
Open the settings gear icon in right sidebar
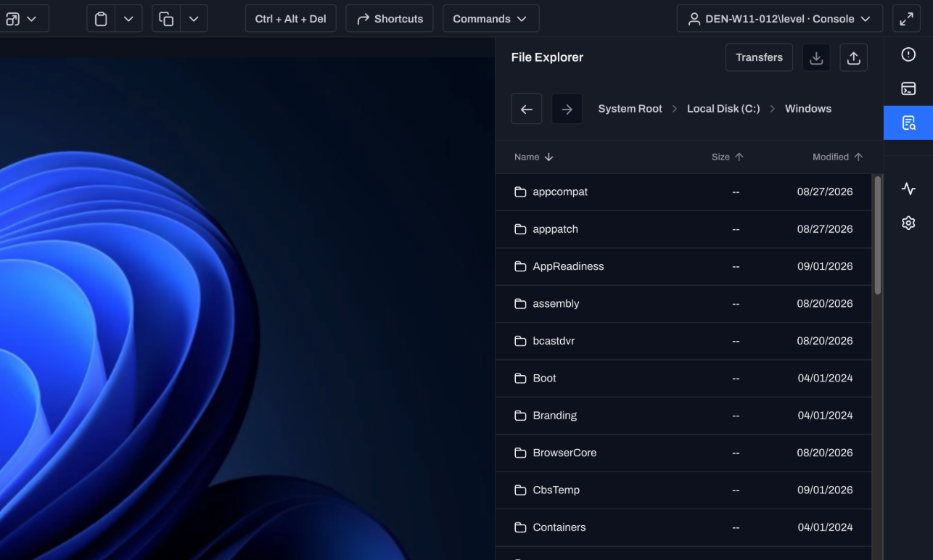coord(908,223)
